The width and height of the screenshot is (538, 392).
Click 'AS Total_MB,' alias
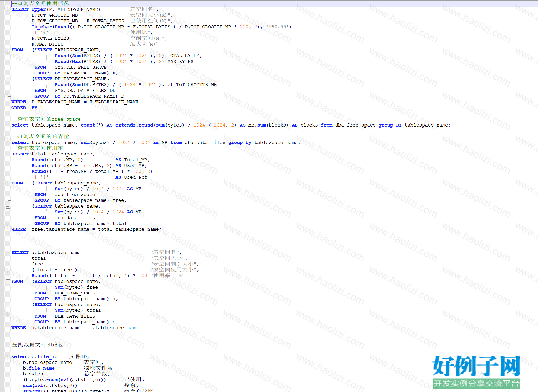tap(133, 160)
